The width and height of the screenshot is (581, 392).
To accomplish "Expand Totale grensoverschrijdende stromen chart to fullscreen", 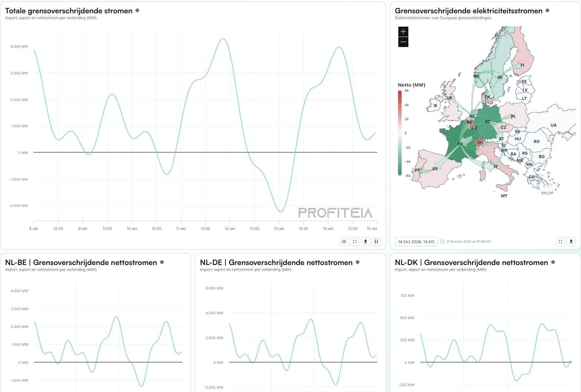I will (355, 241).
